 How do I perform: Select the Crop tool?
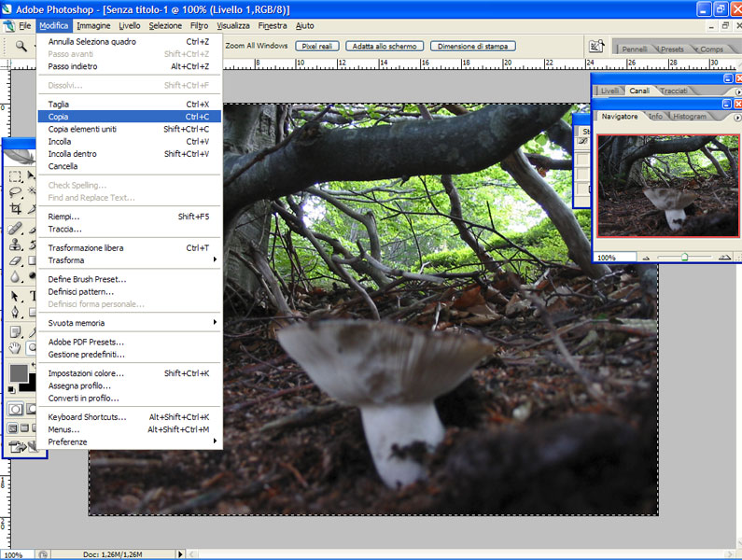click(15, 209)
